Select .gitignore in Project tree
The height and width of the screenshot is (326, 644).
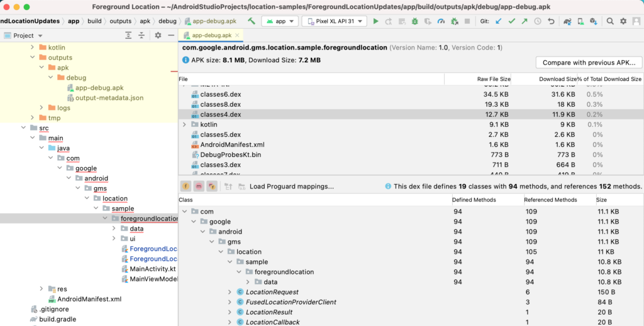point(54,309)
